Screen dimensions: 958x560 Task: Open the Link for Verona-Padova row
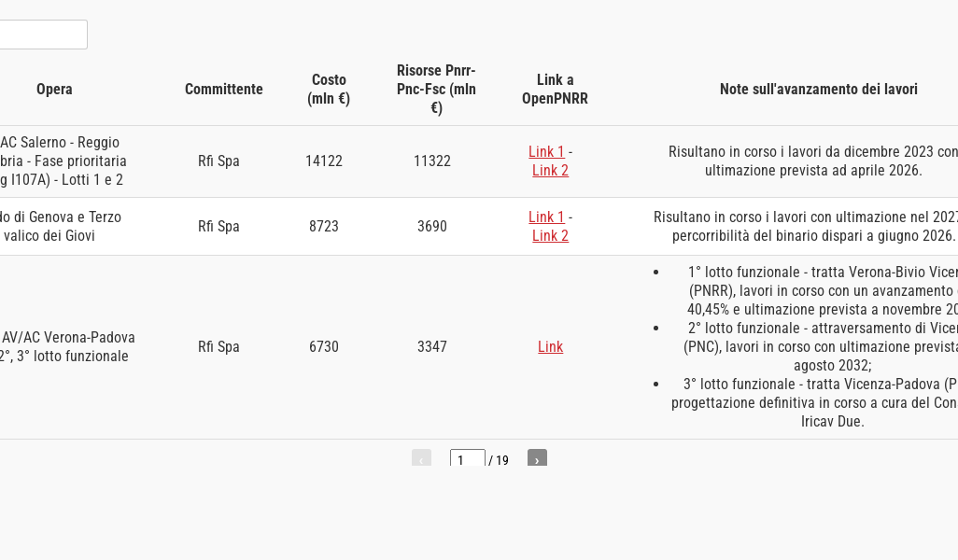[551, 347]
